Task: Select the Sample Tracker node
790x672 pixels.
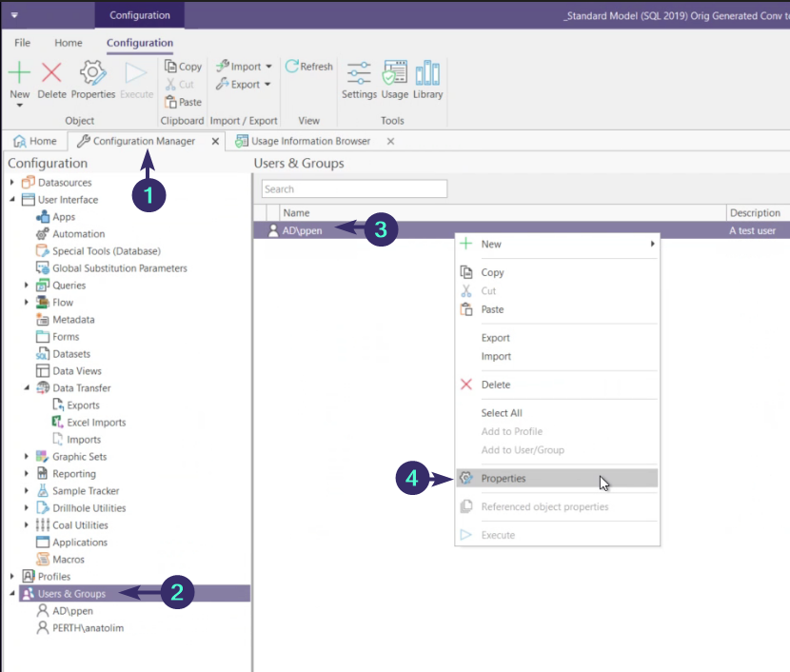Action: (x=71, y=490)
